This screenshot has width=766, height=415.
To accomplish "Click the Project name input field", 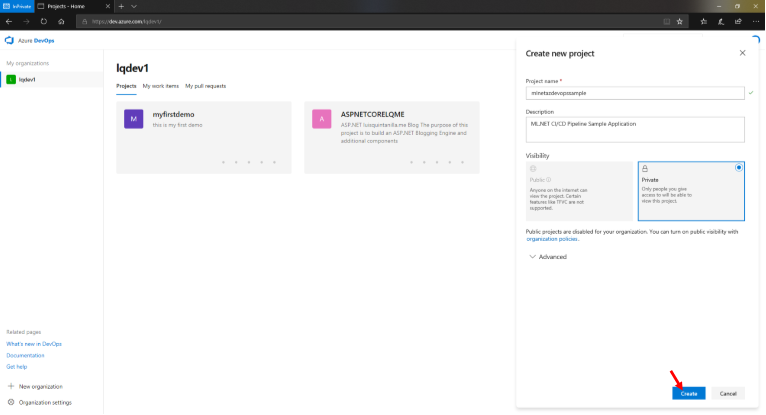I will [634, 92].
